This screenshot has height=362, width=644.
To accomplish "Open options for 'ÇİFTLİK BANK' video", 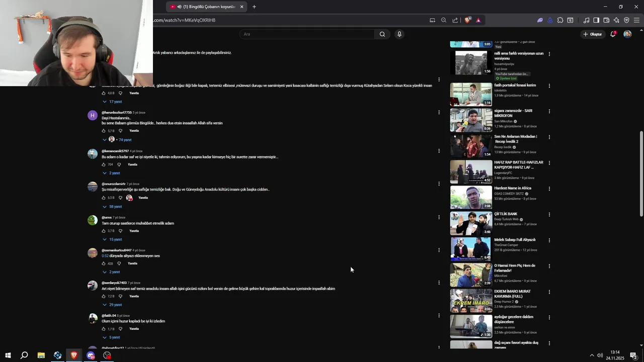I will coord(549,215).
